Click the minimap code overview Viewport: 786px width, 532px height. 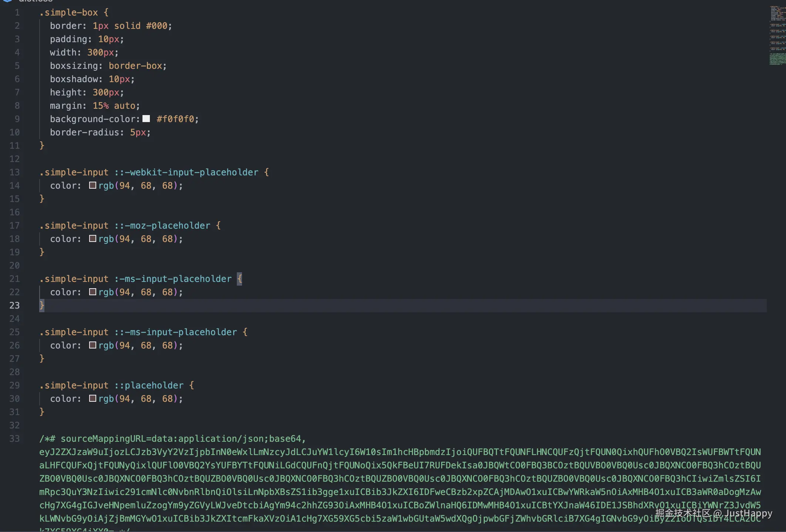[777, 35]
